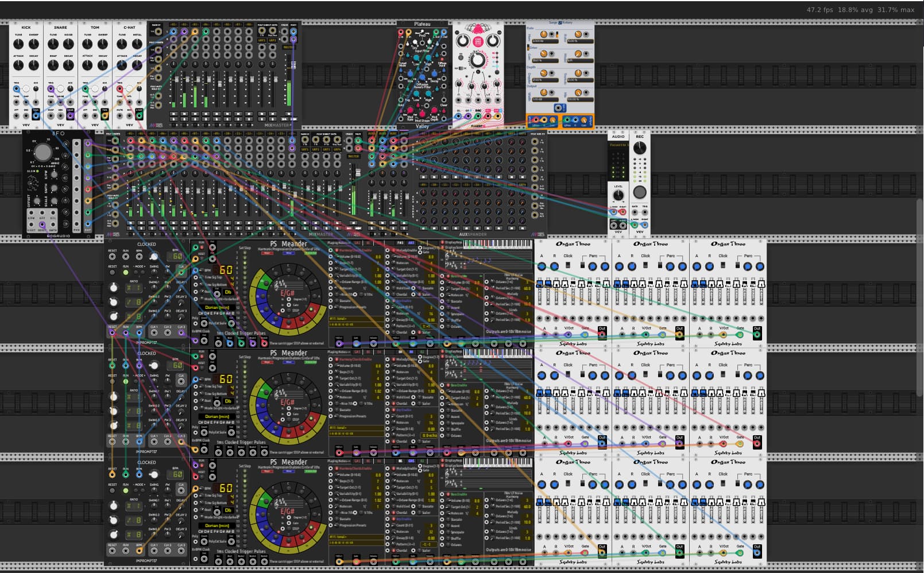
Task: Click the vertical scrollbar on the right edge
Action: coord(919,297)
